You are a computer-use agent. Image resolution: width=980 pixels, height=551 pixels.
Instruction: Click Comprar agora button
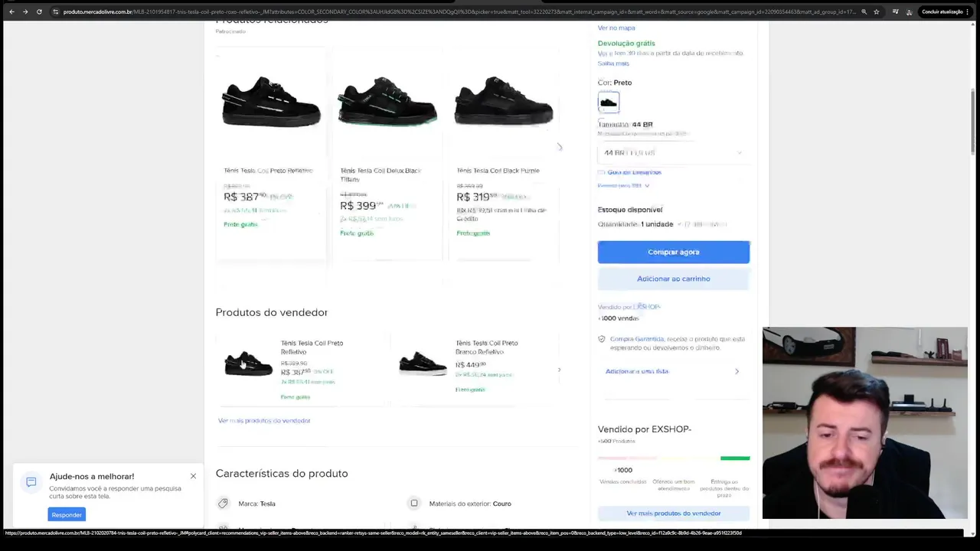pos(674,252)
